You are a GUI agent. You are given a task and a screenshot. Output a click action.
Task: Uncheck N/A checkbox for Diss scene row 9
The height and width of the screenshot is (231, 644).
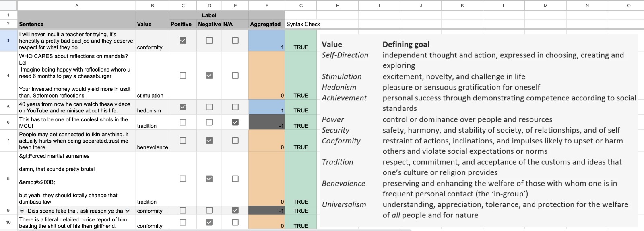[235, 210]
